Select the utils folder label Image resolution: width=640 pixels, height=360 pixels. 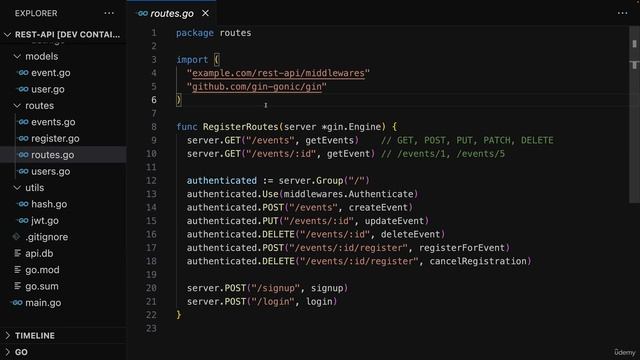(x=35, y=188)
